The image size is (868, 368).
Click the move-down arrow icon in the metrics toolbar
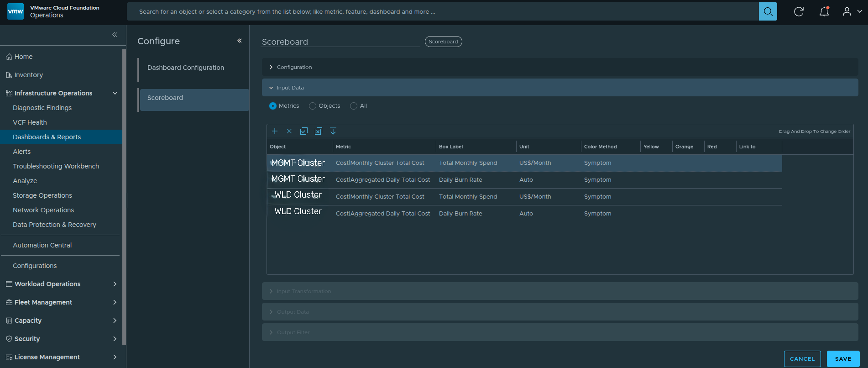333,131
